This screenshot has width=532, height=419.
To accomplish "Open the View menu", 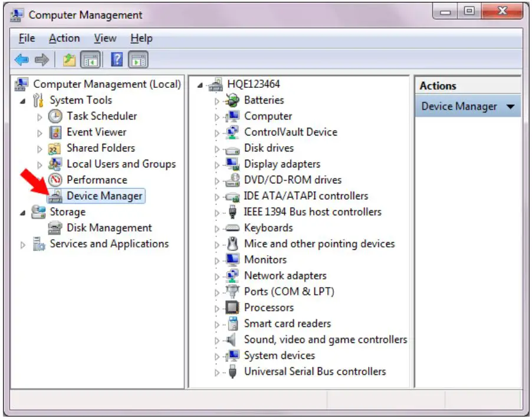I will [104, 38].
